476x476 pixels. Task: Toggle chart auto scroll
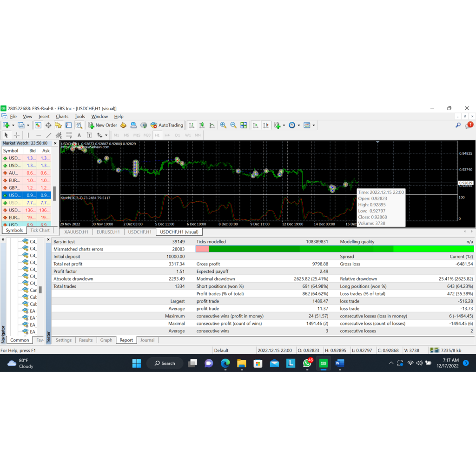point(256,125)
